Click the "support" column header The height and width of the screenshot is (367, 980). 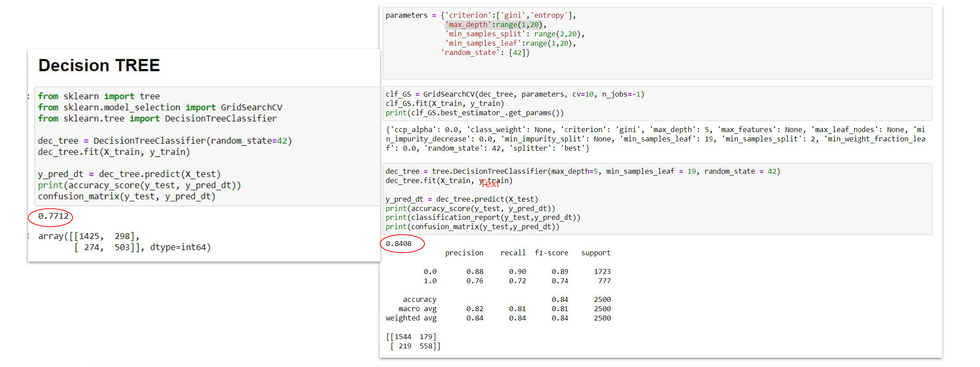coord(596,253)
